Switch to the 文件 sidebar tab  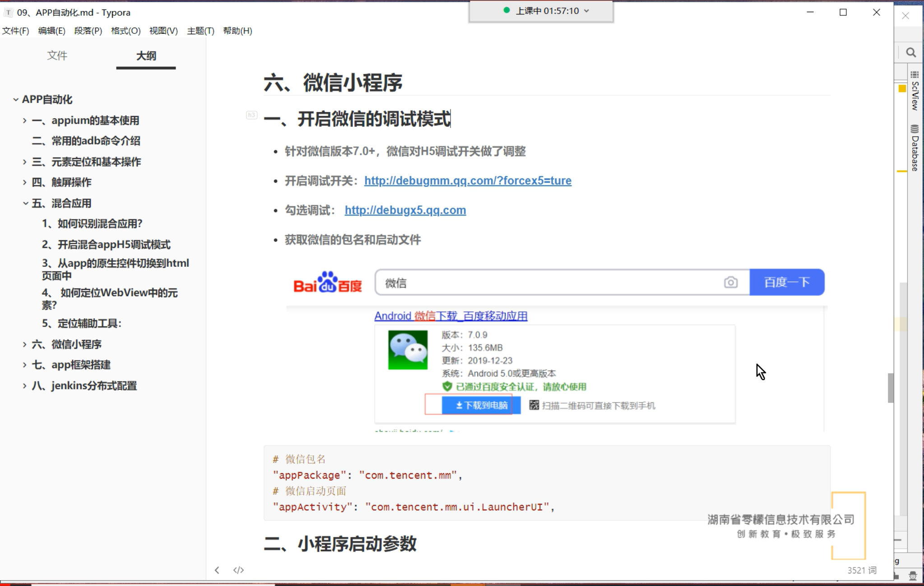pyautogui.click(x=57, y=56)
